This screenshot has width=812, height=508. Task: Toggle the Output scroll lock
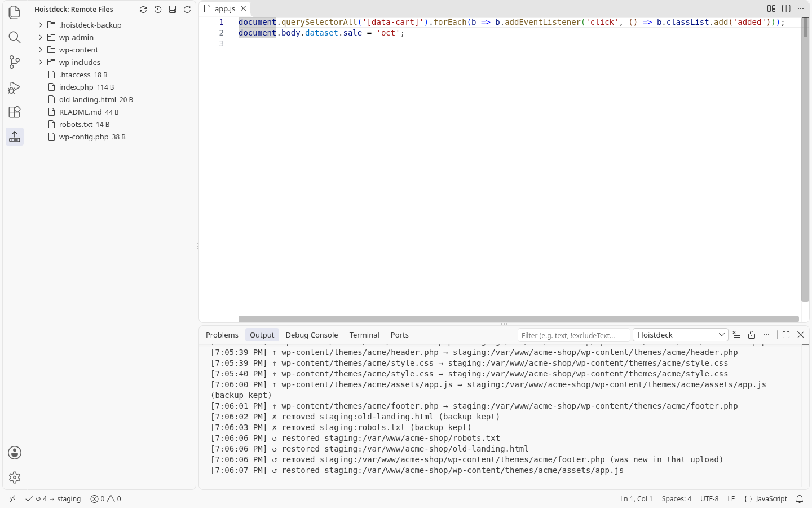[x=752, y=335]
